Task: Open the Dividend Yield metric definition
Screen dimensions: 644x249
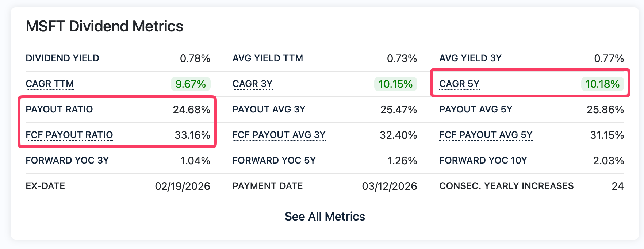Action: click(62, 58)
